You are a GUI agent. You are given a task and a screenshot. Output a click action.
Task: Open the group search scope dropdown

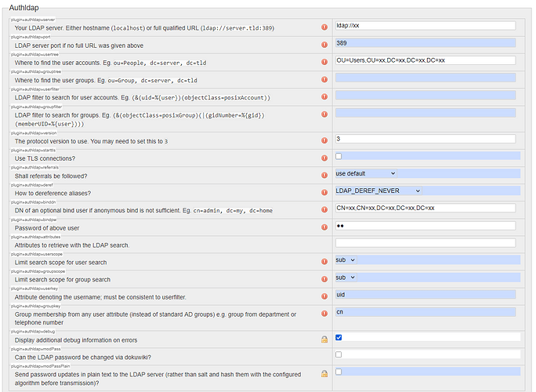[x=346, y=278]
